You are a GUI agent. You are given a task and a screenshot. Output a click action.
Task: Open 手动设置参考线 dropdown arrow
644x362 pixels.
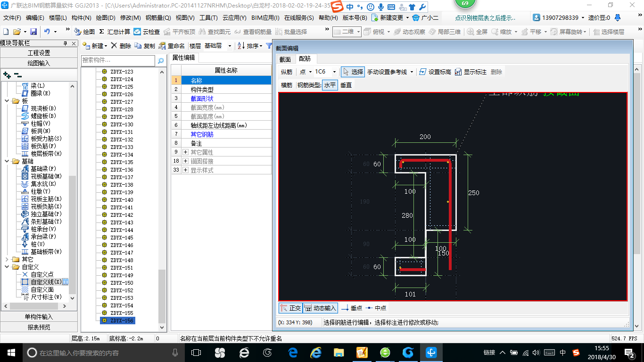pos(412,72)
